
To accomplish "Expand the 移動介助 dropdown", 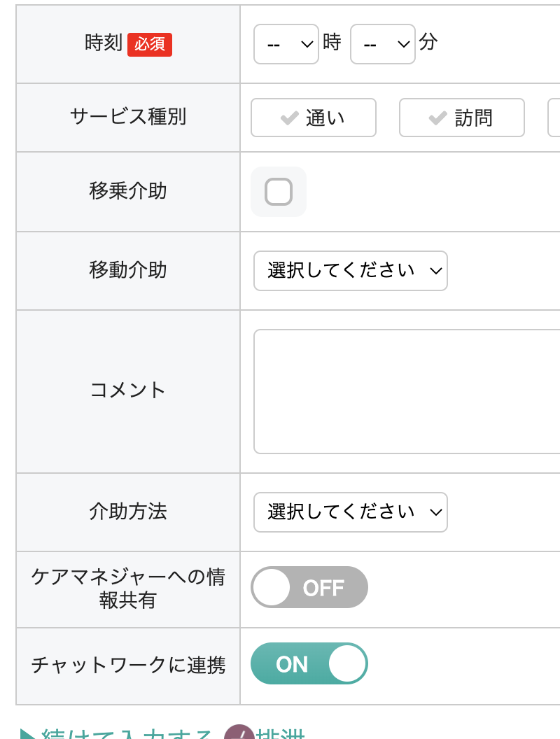I will 350,271.
